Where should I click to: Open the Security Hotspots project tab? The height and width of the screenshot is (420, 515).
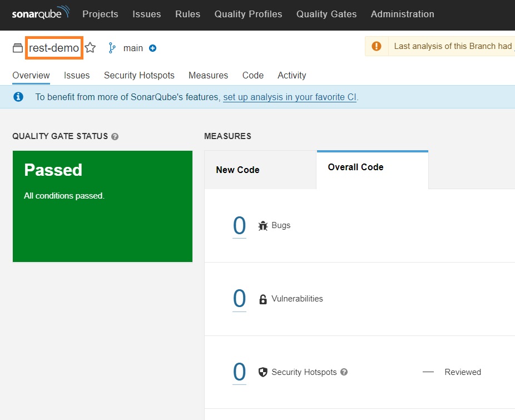139,75
